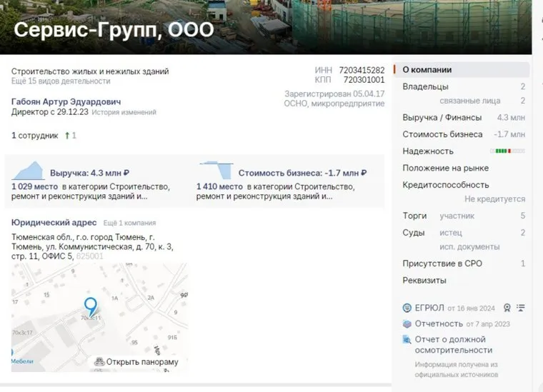This screenshot has height=392, width=543.
Task: Click the green employee growth arrow
Action: [66, 135]
